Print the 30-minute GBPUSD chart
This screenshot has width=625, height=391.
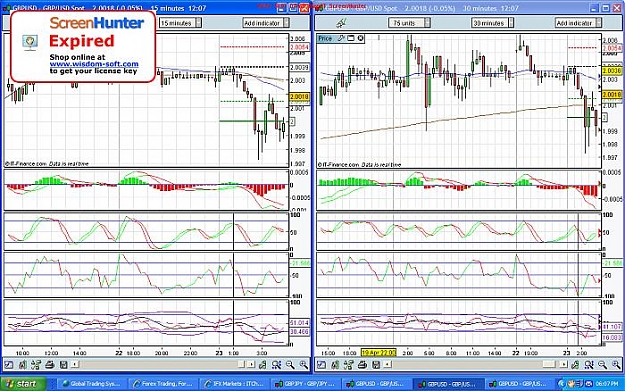pos(362,364)
